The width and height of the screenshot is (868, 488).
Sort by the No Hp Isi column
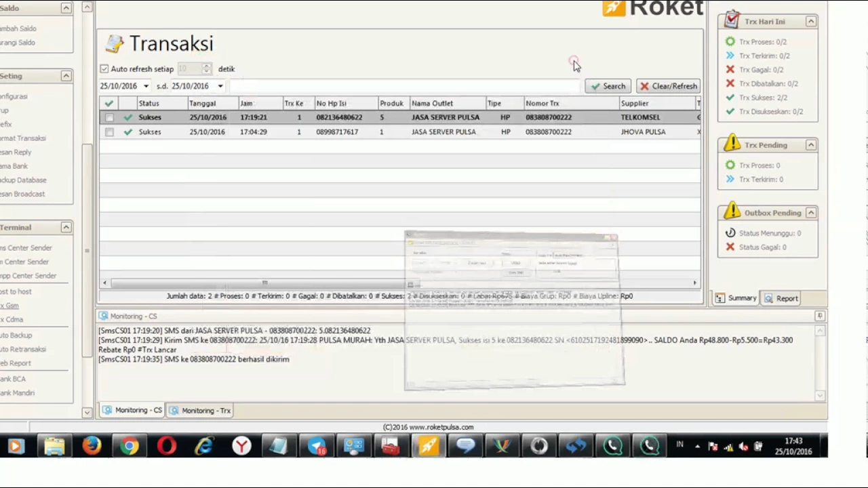tap(346, 103)
